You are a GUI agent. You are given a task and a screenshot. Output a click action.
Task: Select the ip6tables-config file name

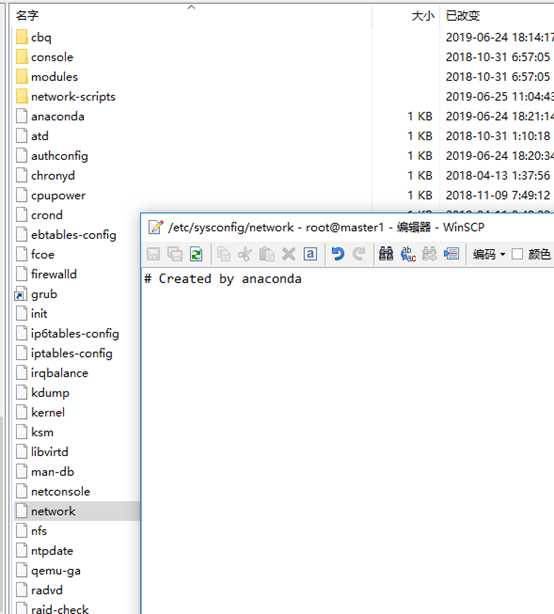pos(75,334)
